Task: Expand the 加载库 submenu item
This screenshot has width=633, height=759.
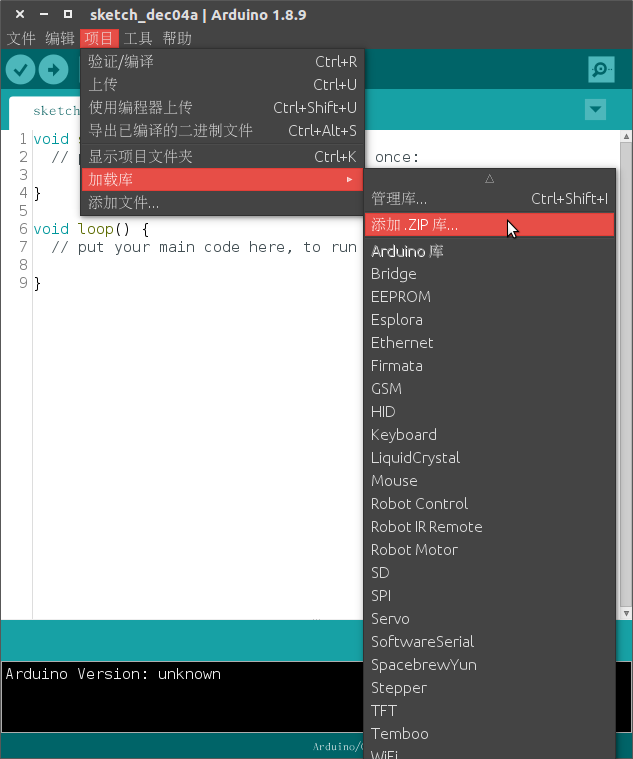Action: 222,180
